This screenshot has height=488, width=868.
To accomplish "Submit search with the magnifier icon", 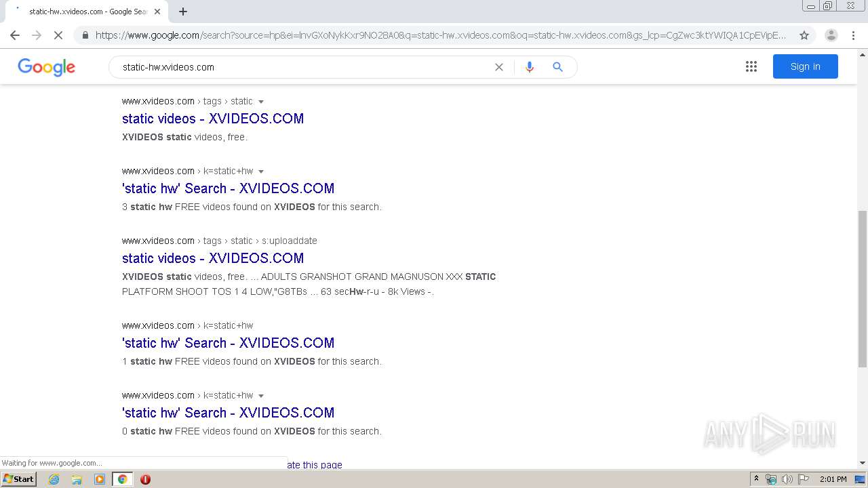I will (x=557, y=67).
